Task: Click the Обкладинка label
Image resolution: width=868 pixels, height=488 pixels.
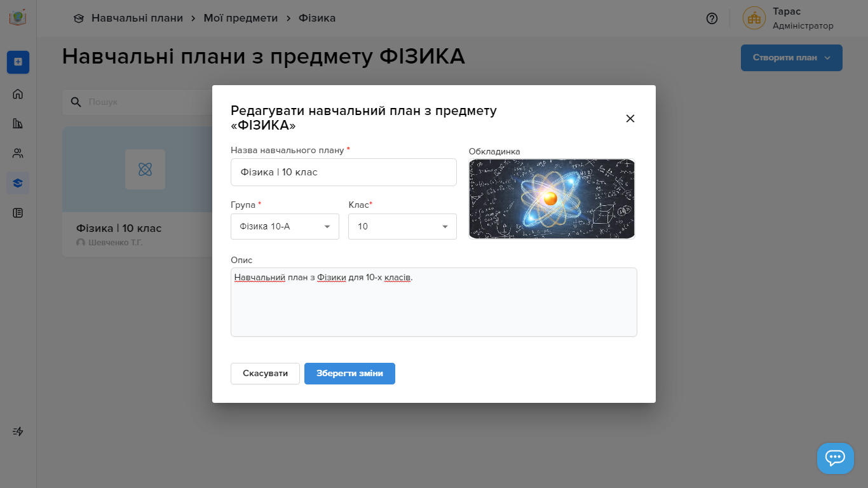Action: (x=494, y=151)
